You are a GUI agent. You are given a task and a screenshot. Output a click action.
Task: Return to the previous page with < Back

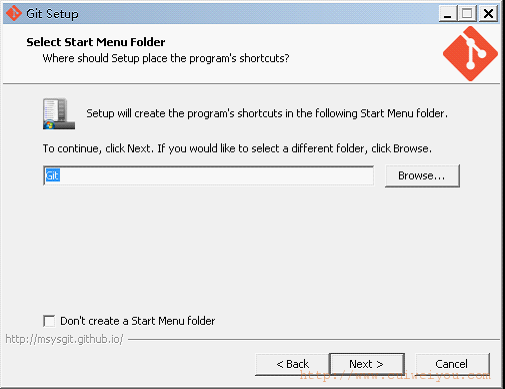click(x=292, y=364)
